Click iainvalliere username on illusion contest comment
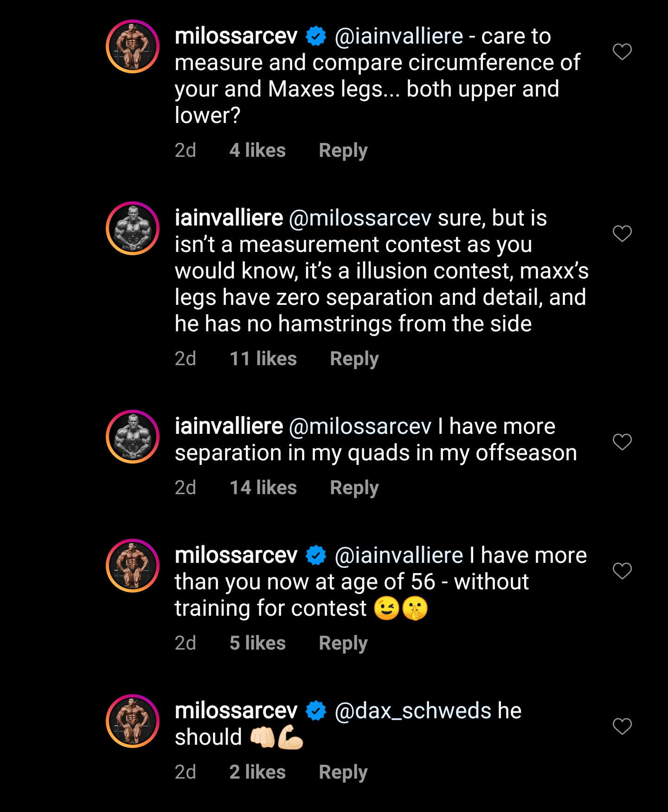Screen dimensions: 668x812 (x=229, y=218)
